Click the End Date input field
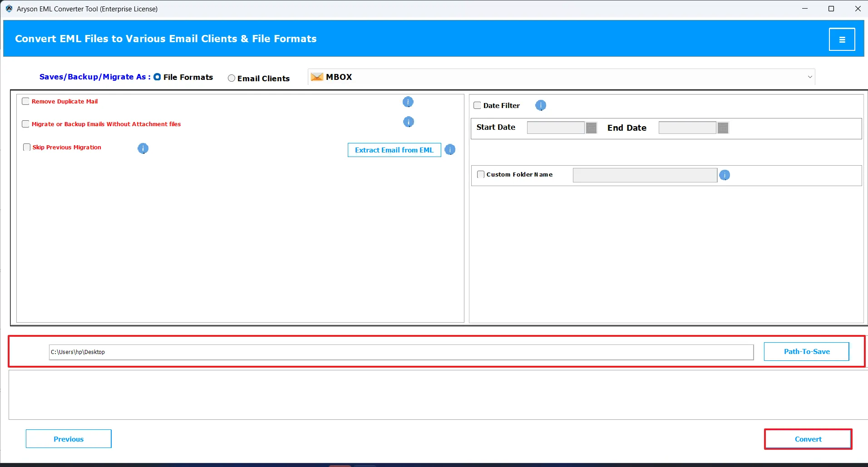868x467 pixels. pyautogui.click(x=687, y=128)
